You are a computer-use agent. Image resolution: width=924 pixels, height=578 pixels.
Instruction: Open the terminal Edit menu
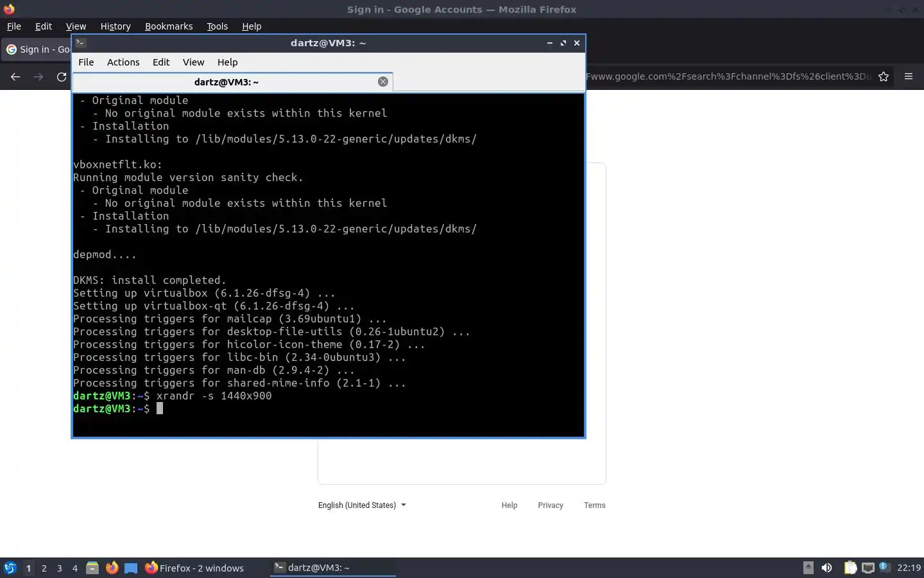[x=161, y=62]
